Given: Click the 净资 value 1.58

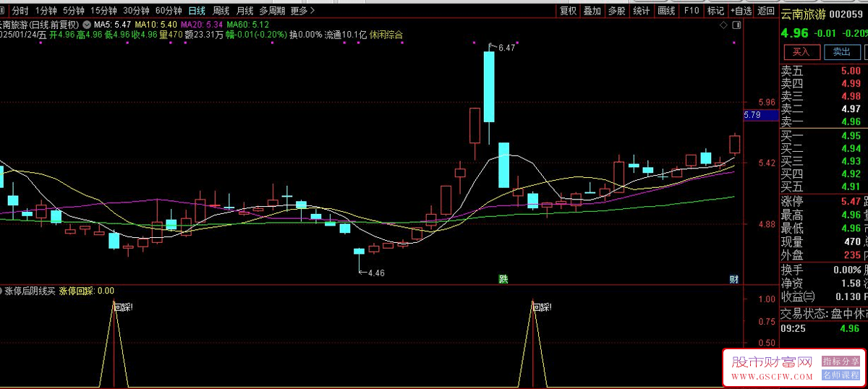Looking at the screenshot, I should 851,283.
